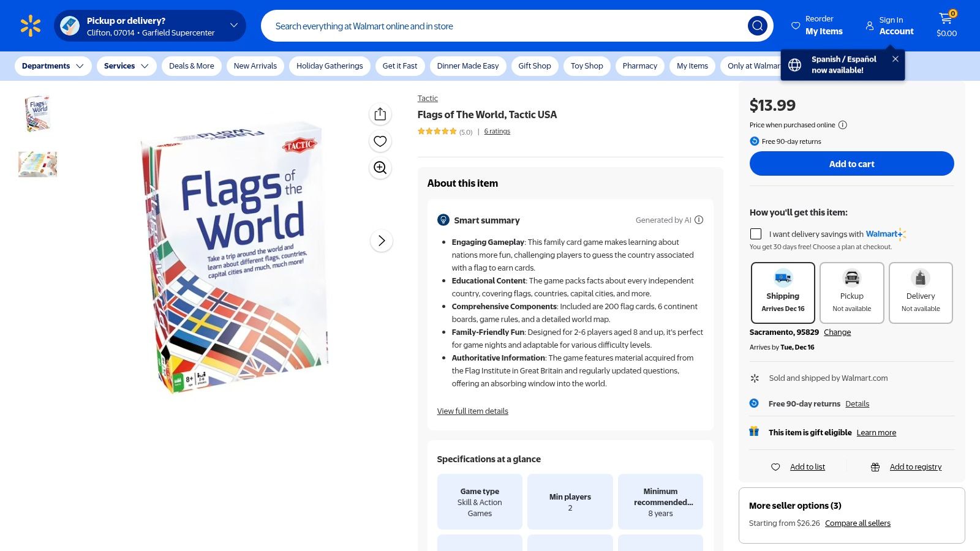Screen dimensions: 980x551
Task: Click the next arrow on the image carousel
Action: coord(381,241)
